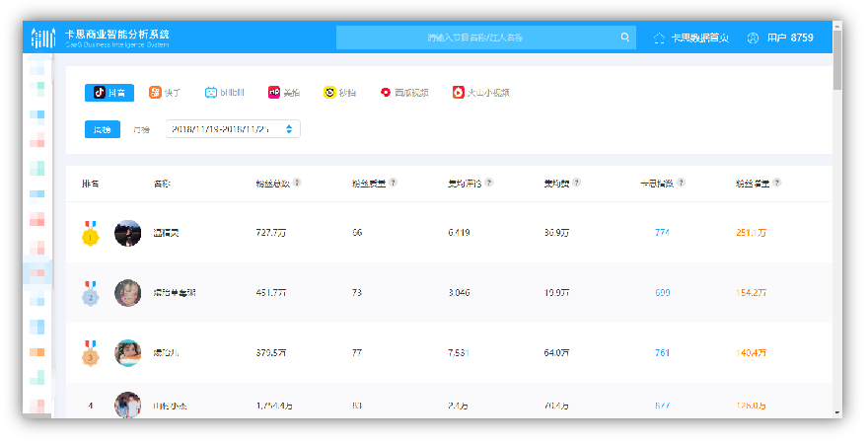868x444 pixels.
Task: Switch to the 美拍 platform tab
Action: click(284, 93)
